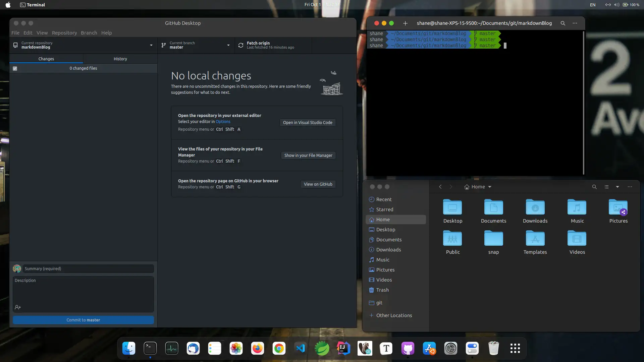Click Open in Visual Studio Code button

point(308,123)
